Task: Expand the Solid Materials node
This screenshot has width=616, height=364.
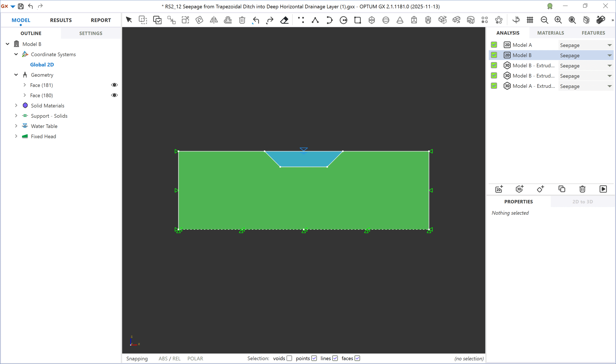Action: tap(16, 105)
